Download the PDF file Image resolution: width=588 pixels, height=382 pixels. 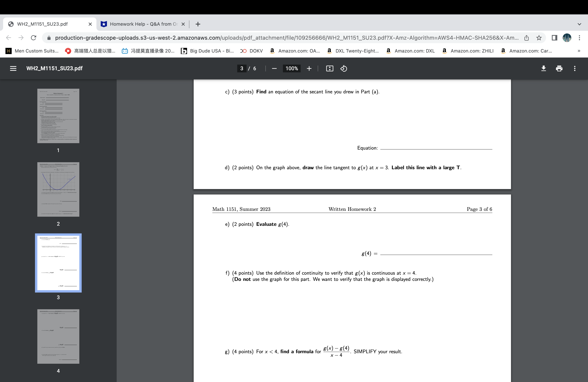click(x=543, y=68)
